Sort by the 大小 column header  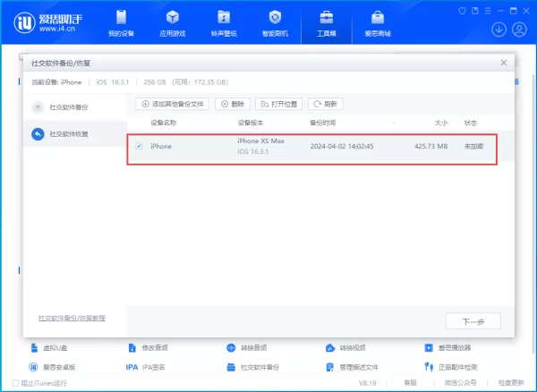pyautogui.click(x=441, y=123)
